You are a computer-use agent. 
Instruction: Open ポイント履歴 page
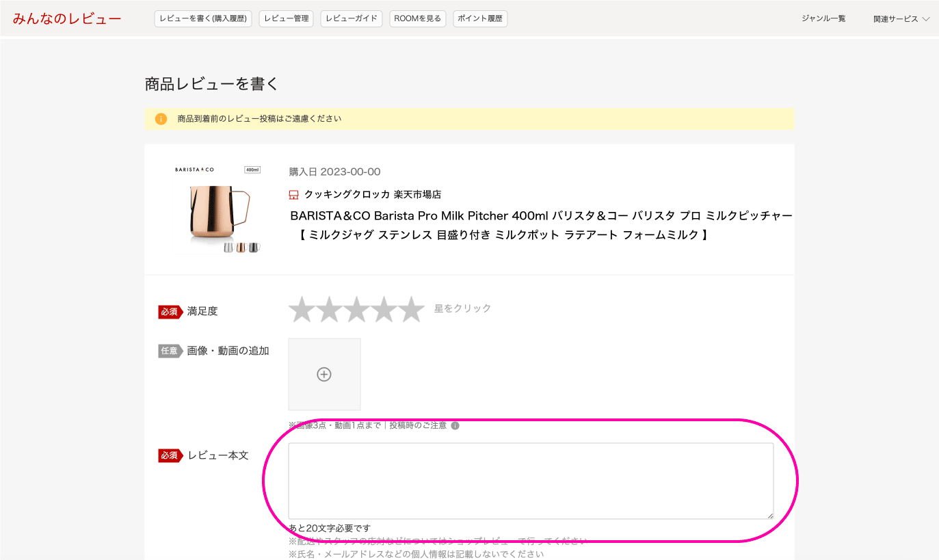pos(480,18)
